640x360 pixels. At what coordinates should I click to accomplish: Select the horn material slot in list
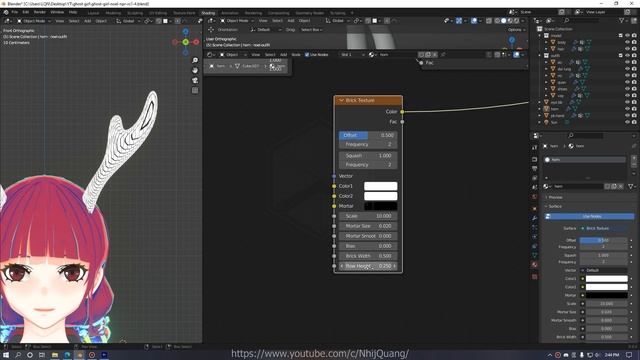pyautogui.click(x=585, y=160)
